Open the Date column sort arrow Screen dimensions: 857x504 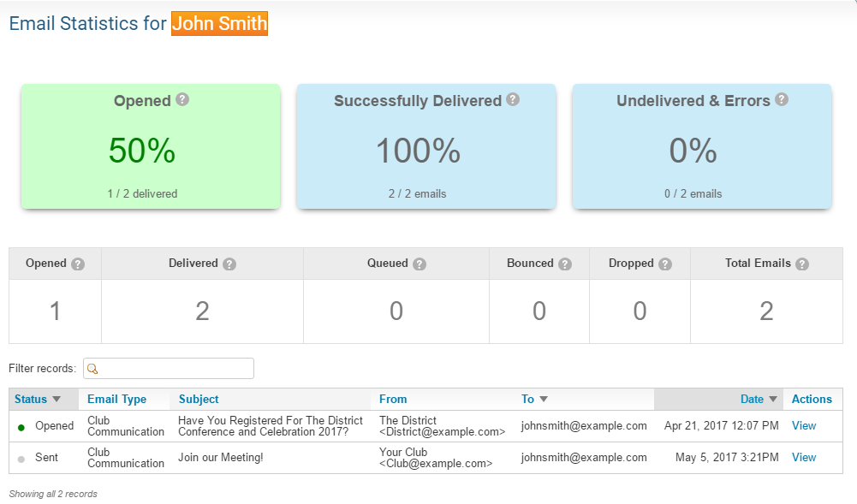pos(773,399)
